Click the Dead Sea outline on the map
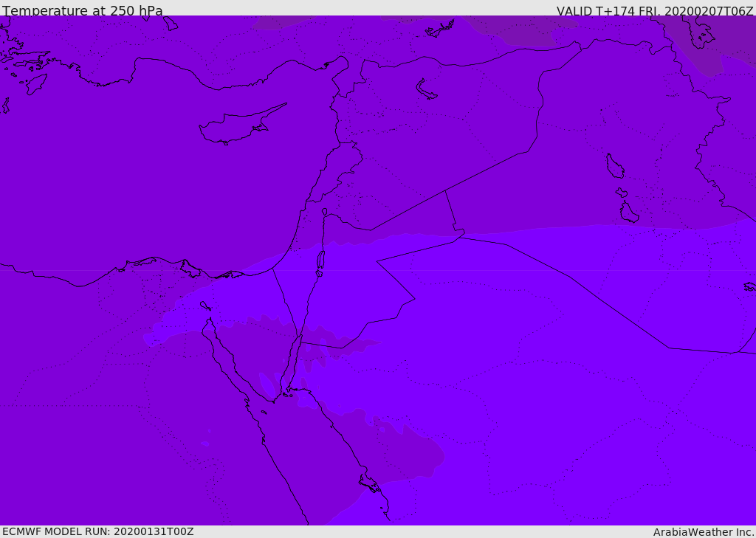Screen dimensions: 756x538 (320, 260)
